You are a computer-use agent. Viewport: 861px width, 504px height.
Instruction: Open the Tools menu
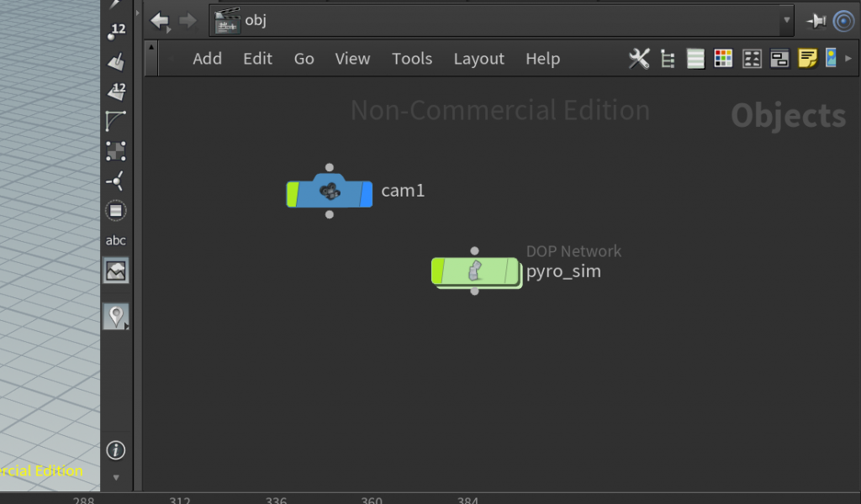click(x=412, y=59)
